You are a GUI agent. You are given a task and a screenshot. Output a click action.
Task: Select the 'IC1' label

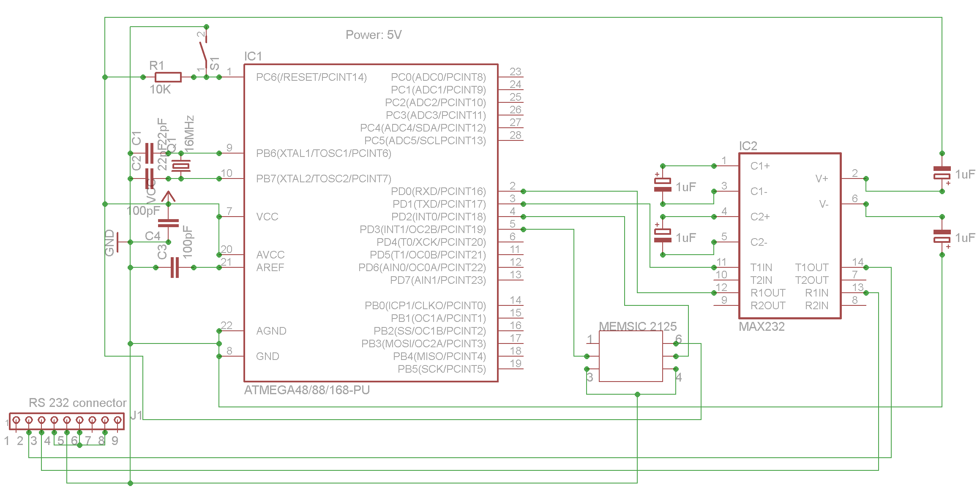point(253,56)
